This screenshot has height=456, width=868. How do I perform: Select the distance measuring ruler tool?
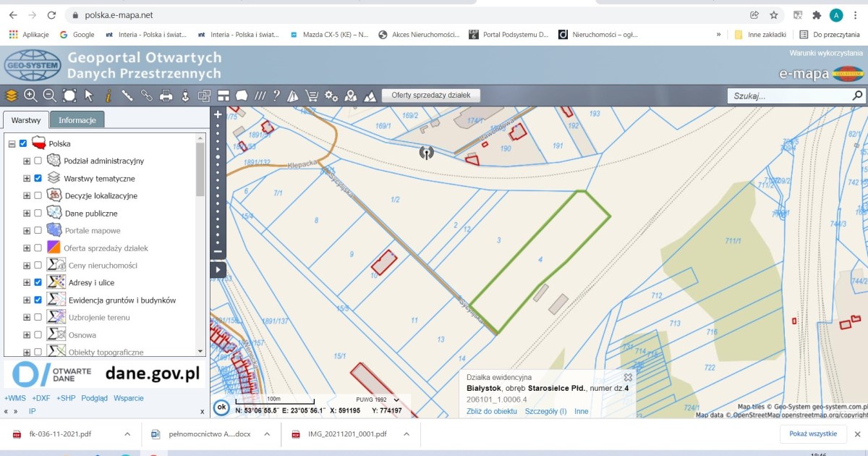tap(127, 96)
